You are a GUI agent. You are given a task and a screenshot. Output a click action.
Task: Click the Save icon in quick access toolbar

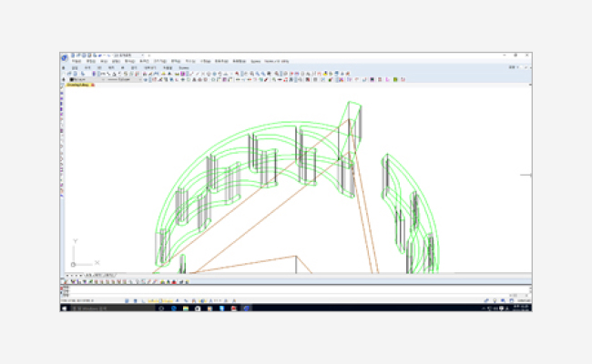[81, 55]
